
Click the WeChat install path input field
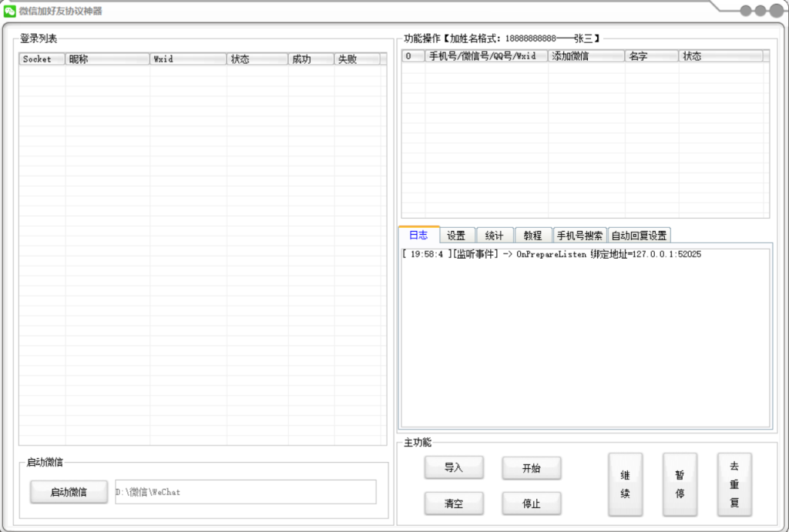(x=245, y=492)
